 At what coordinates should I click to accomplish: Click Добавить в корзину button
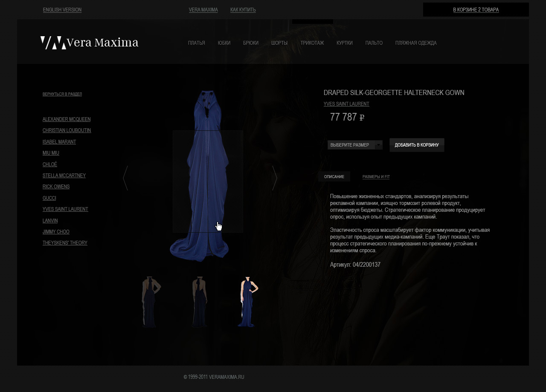[x=417, y=145]
